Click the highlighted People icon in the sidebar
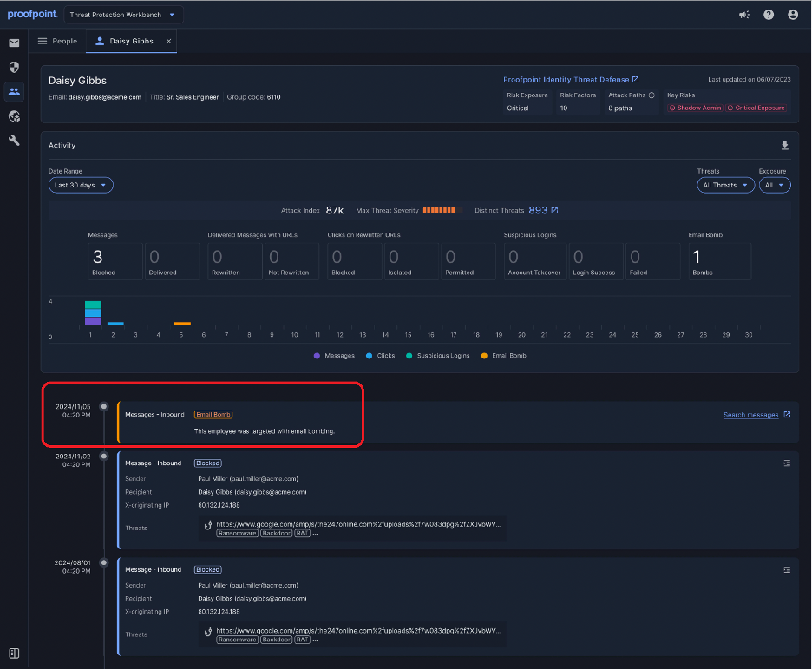The width and height of the screenshot is (812, 670). tap(13, 91)
